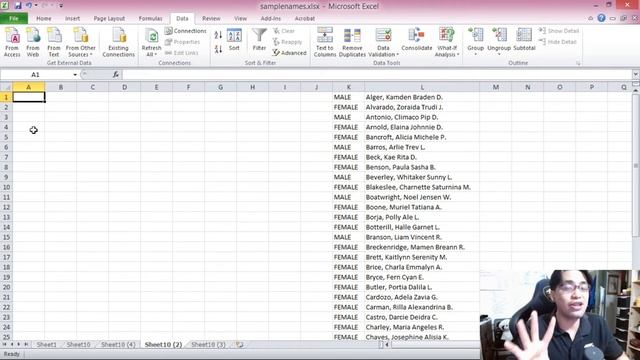Screen dimensions: 640x360
Task: Open the Sort dialog
Action: tap(234, 40)
